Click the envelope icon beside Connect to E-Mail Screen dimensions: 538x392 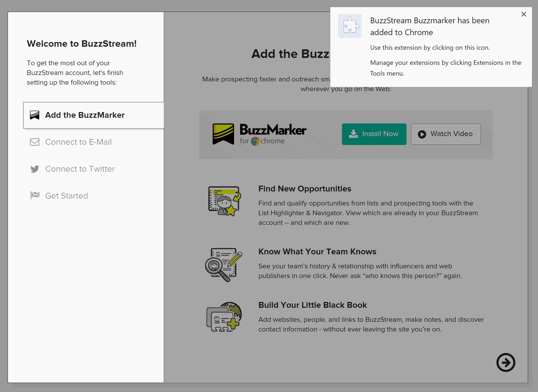[35, 142]
